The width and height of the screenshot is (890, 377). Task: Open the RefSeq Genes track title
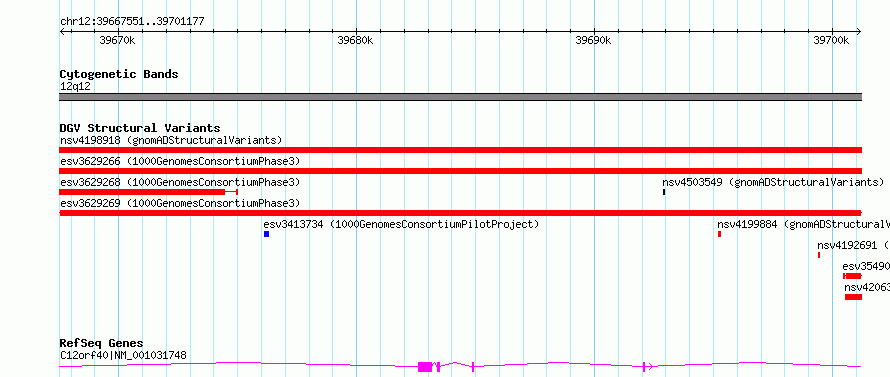tap(102, 344)
